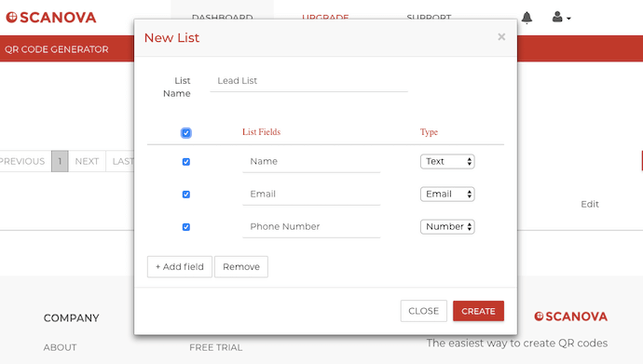The height and width of the screenshot is (364, 643).
Task: Click the + Add field button
Action: [x=180, y=266]
